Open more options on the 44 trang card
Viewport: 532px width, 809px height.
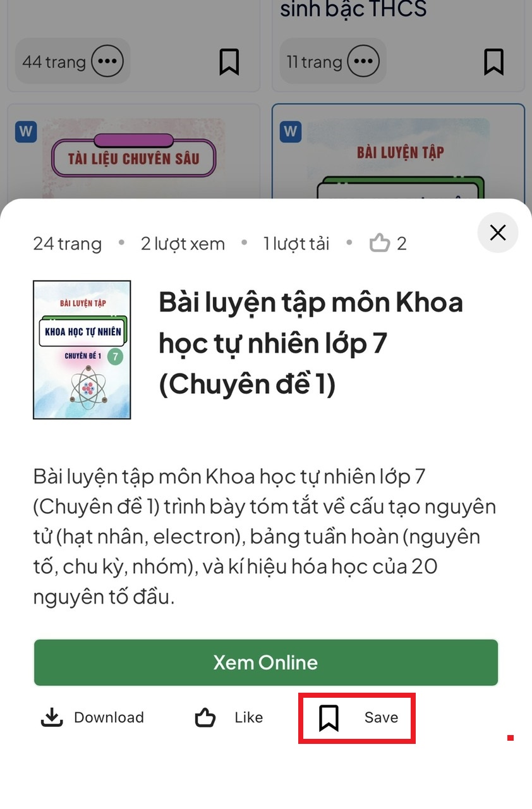107,61
